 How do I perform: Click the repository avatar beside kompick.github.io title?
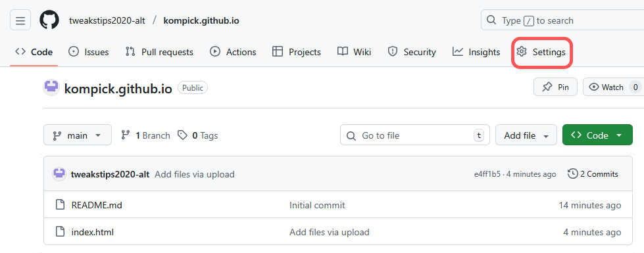click(x=51, y=87)
